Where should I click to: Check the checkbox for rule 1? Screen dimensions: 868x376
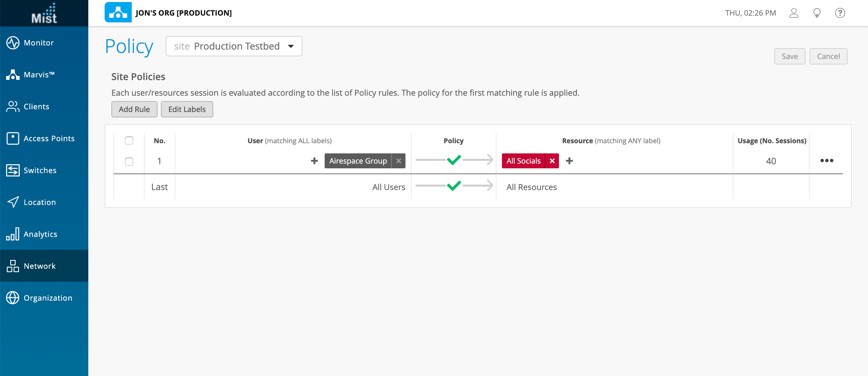(x=129, y=161)
